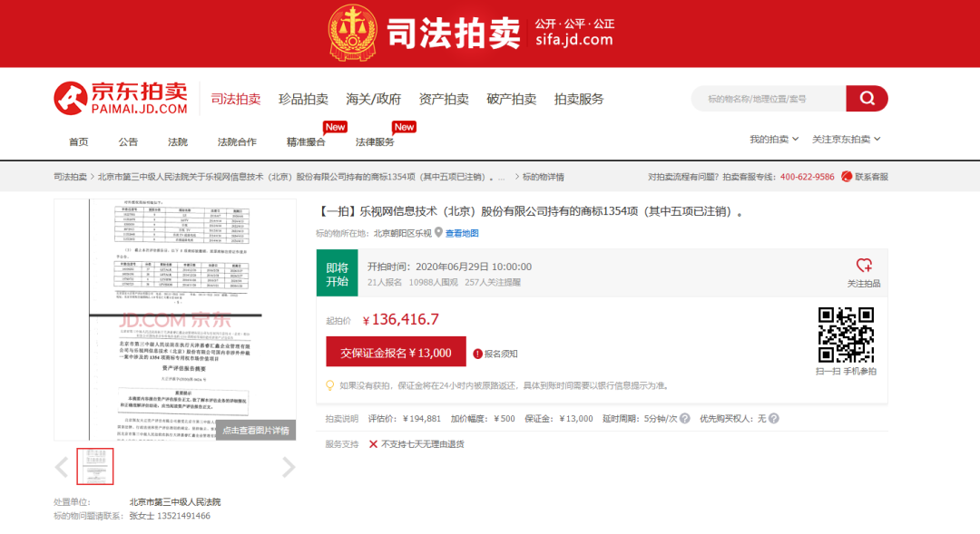
Task: Click the 联系客服 link
Action: 871,177
